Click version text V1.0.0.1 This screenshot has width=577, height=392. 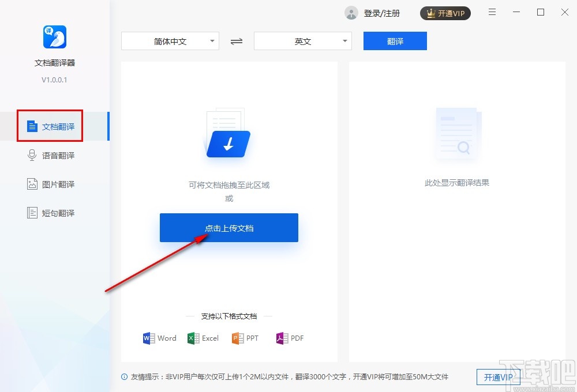click(54, 80)
